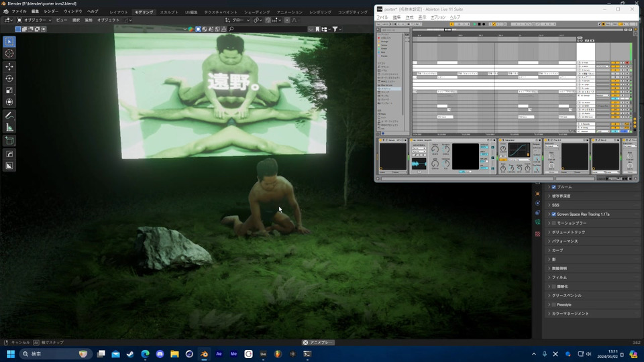Viewport: 644px width, 362px height.
Task: Open the レンダー menu in Blender
Action: pos(51,11)
